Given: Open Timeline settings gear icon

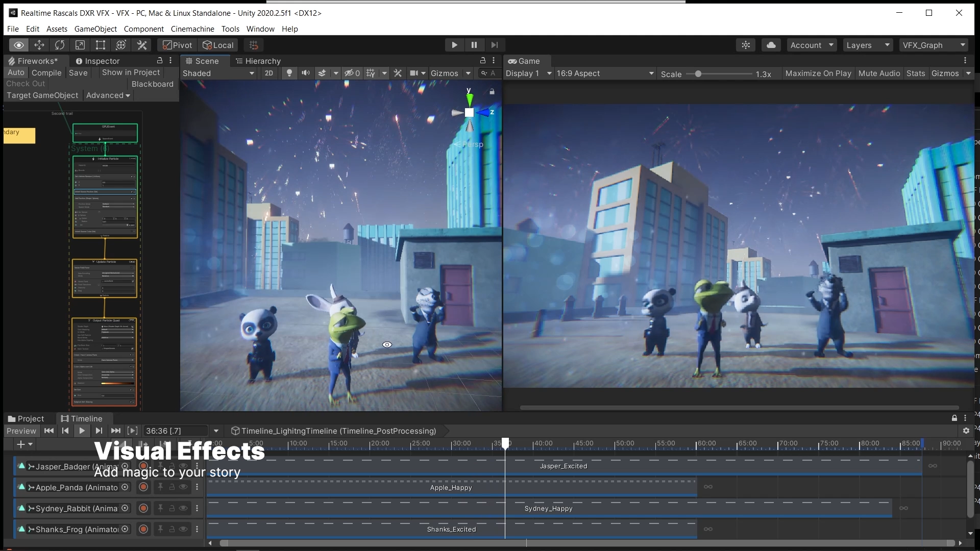Looking at the screenshot, I should click(x=966, y=431).
